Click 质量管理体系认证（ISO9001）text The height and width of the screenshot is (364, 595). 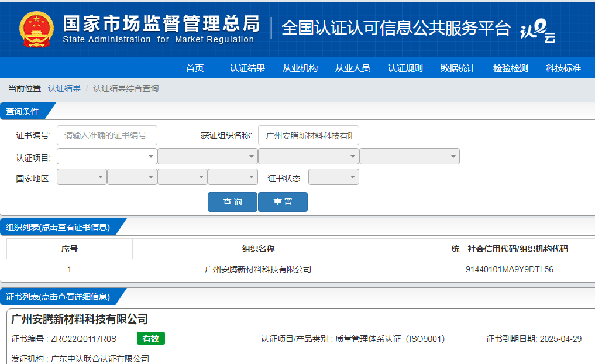(x=390, y=339)
